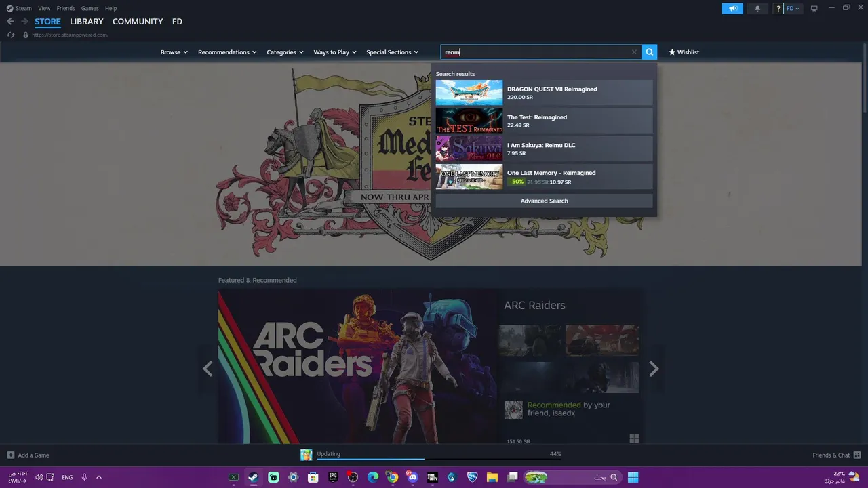The height and width of the screenshot is (488, 868).
Task: Click the Windows Start button
Action: [x=633, y=477]
